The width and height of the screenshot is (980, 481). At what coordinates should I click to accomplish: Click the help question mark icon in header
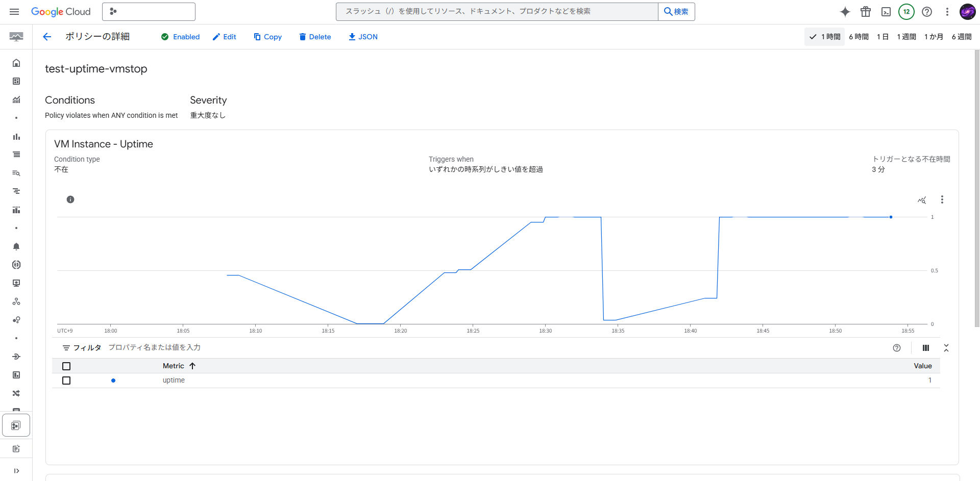[x=927, y=12]
